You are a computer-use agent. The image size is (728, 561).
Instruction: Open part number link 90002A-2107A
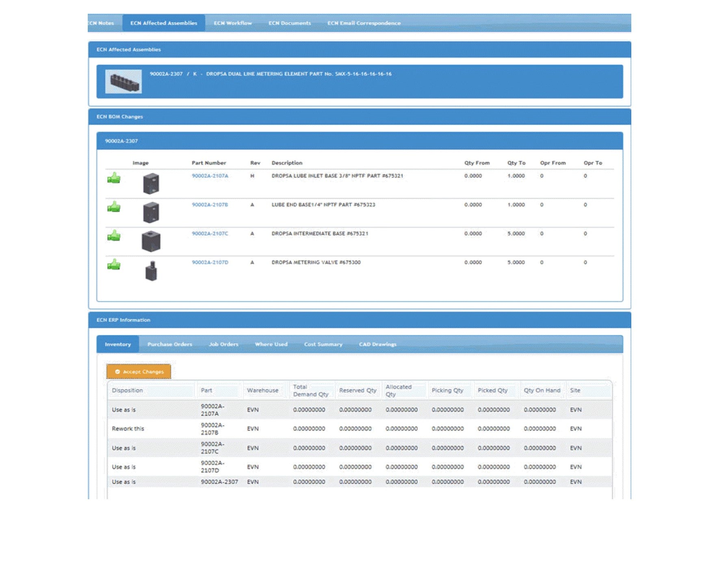click(210, 176)
